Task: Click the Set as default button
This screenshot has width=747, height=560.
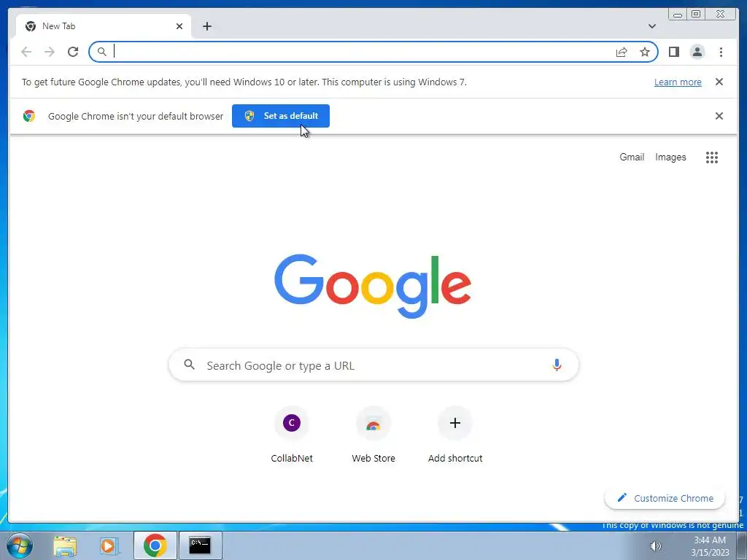Action: [x=281, y=116]
